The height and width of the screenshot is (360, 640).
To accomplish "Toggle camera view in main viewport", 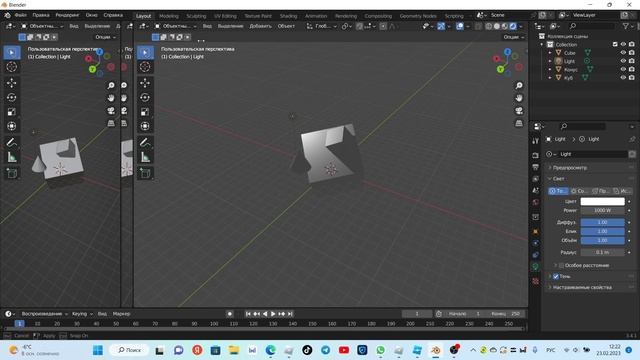I will point(519,111).
